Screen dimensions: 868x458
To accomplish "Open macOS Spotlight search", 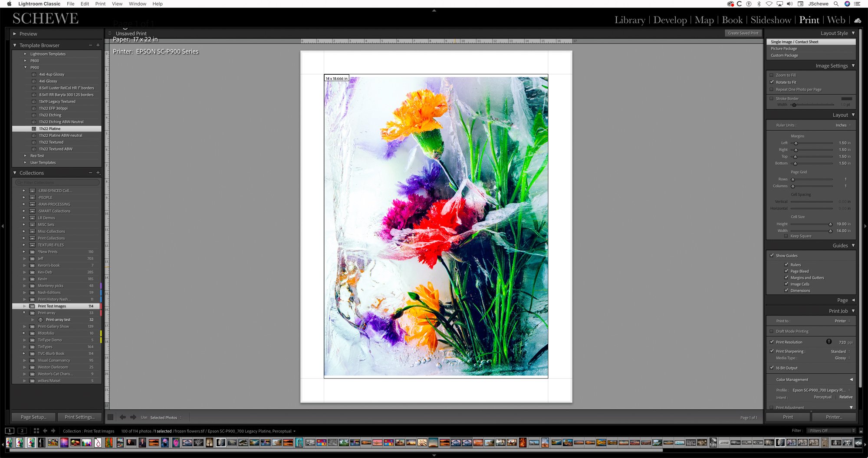I will click(x=836, y=4).
